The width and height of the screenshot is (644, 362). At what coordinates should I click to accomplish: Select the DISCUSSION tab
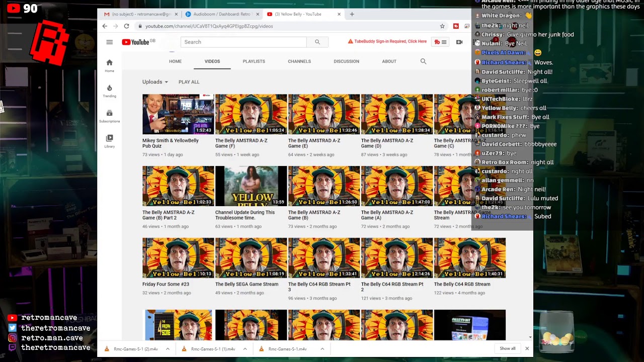346,61
